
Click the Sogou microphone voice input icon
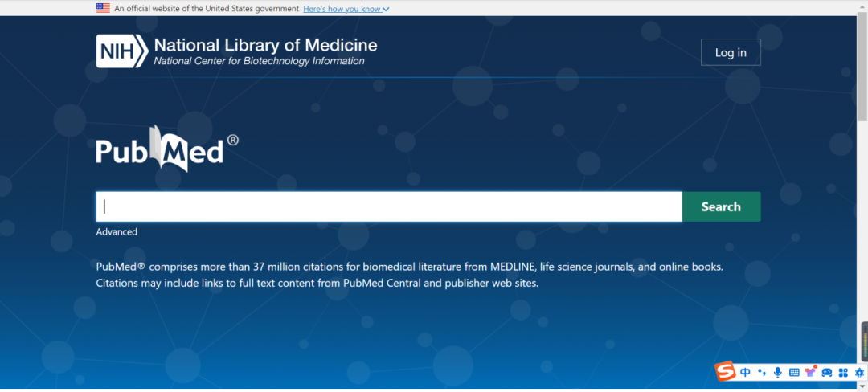(778, 372)
